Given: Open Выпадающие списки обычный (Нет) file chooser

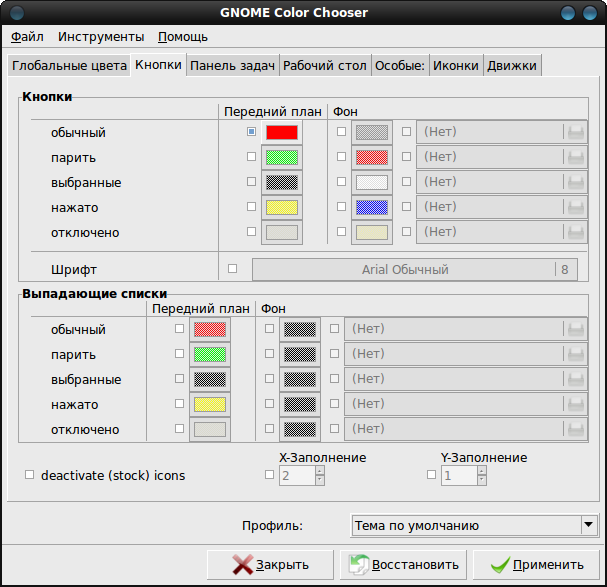Looking at the screenshot, I should point(466,329).
